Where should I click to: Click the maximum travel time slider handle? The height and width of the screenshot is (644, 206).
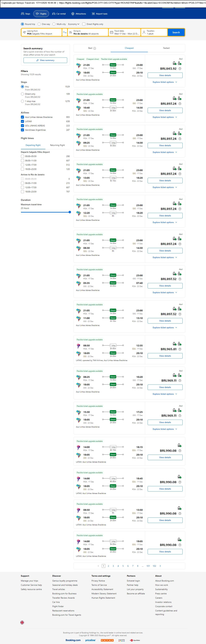point(70,212)
